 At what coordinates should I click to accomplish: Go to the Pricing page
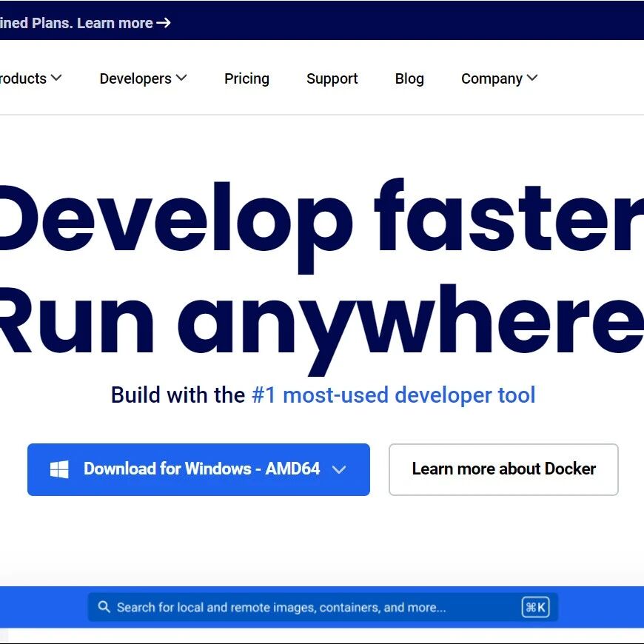(x=246, y=78)
